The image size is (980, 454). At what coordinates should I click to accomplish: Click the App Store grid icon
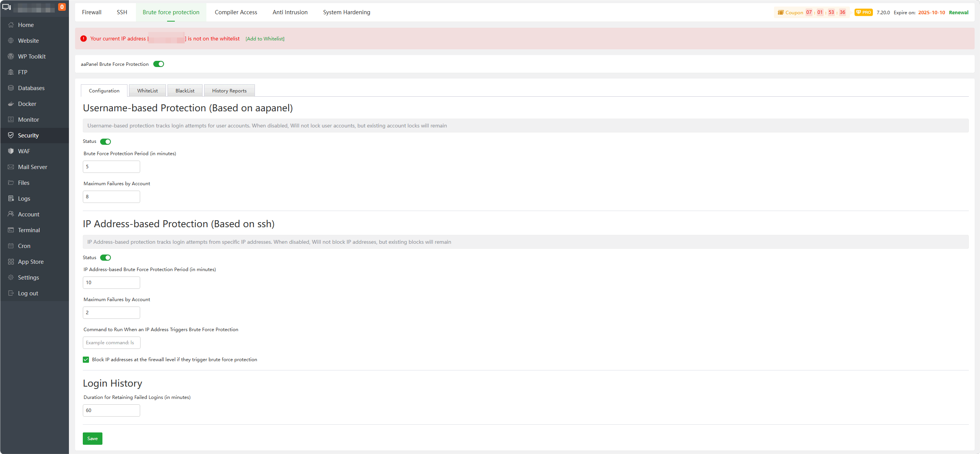pyautogui.click(x=11, y=261)
